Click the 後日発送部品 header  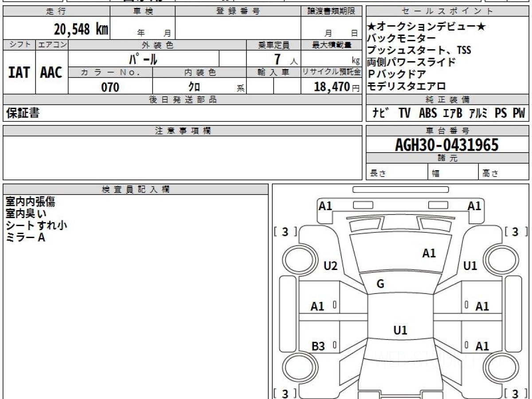pos(182,100)
